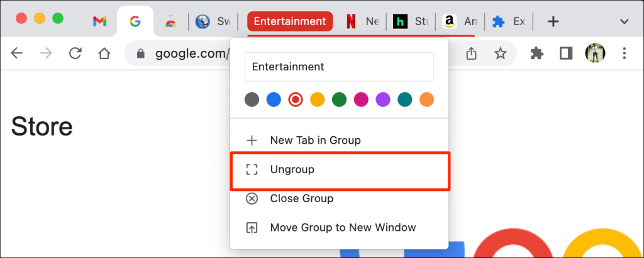The width and height of the screenshot is (644, 258).
Task: Select the red group color option
Action: [295, 99]
